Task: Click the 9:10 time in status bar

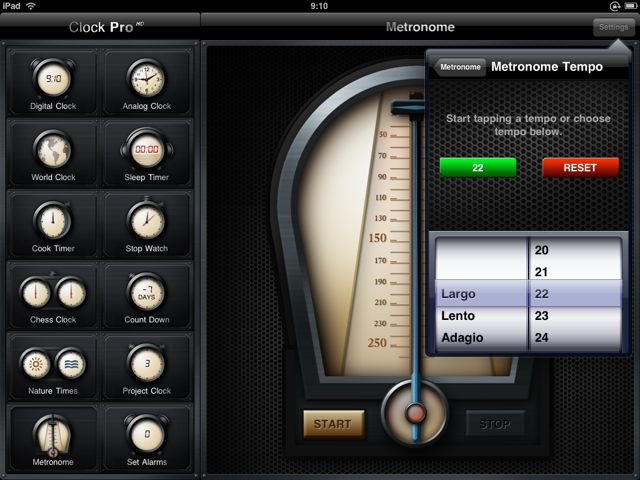Action: [x=319, y=6]
